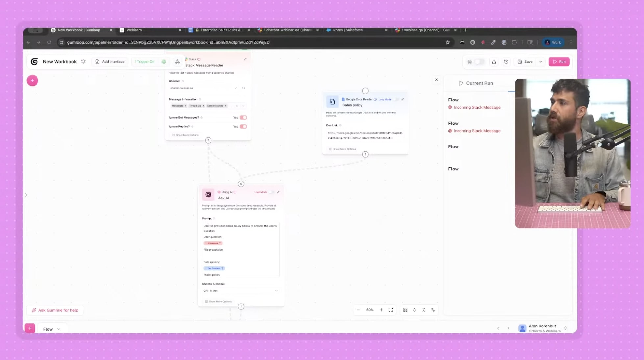Toggle Ignore Replies switch
This screenshot has width=644, height=360.
(243, 126)
